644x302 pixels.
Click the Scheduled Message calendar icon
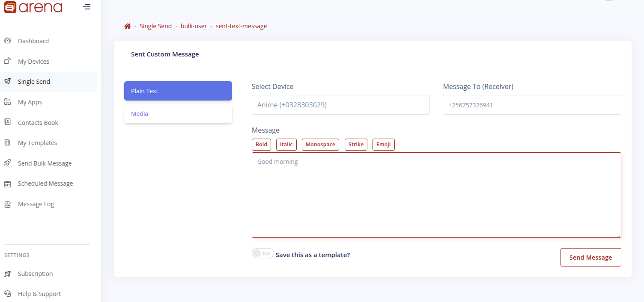click(x=7, y=184)
